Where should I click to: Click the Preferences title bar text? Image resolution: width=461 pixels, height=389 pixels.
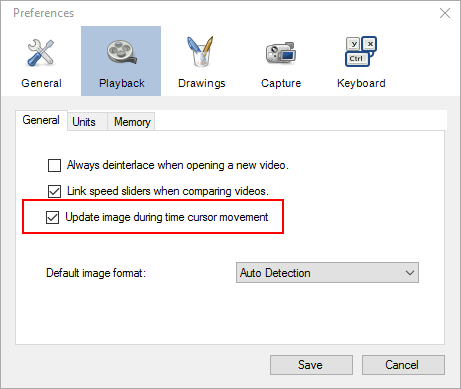(x=43, y=13)
